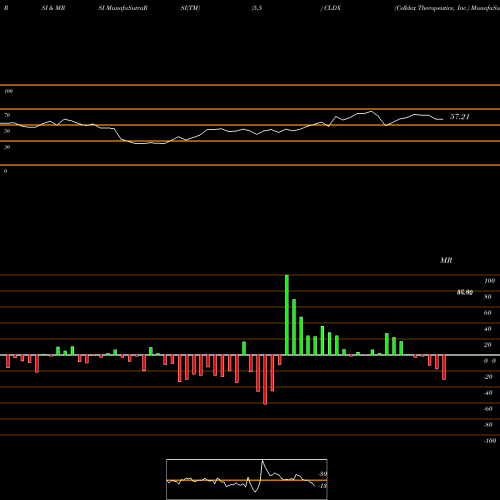Click the MR value 85.02

[x=465, y=292]
